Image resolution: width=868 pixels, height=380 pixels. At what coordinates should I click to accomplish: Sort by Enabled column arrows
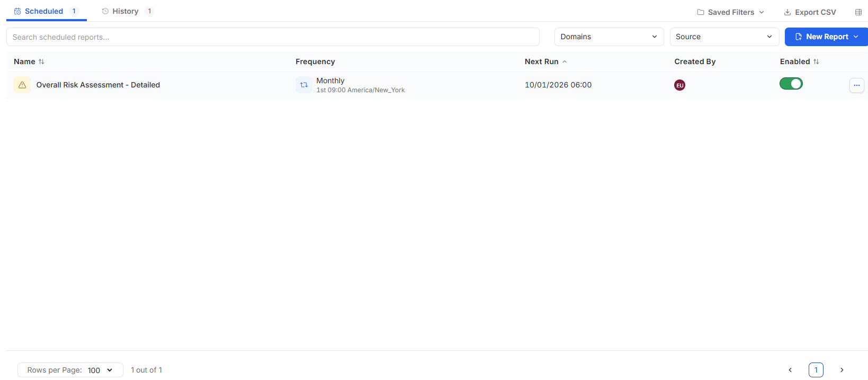tap(816, 61)
